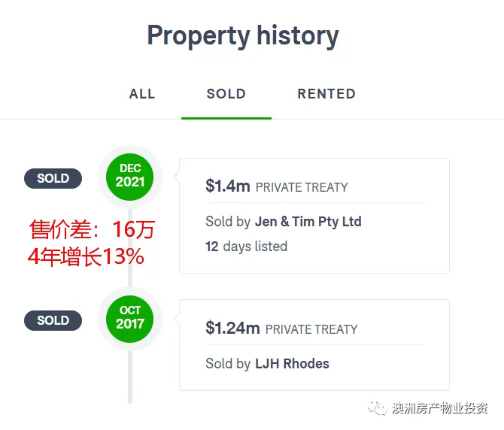Select the SOLD tab
Screen dimensions: 504x430
pos(226,94)
